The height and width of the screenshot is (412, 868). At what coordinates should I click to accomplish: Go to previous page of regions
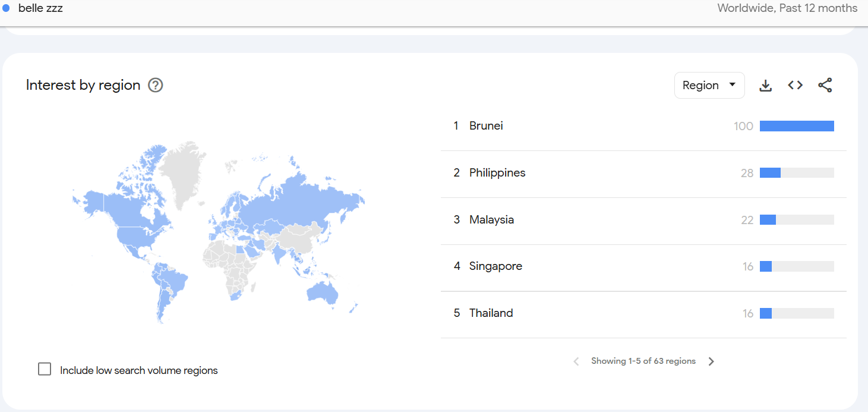click(x=576, y=361)
